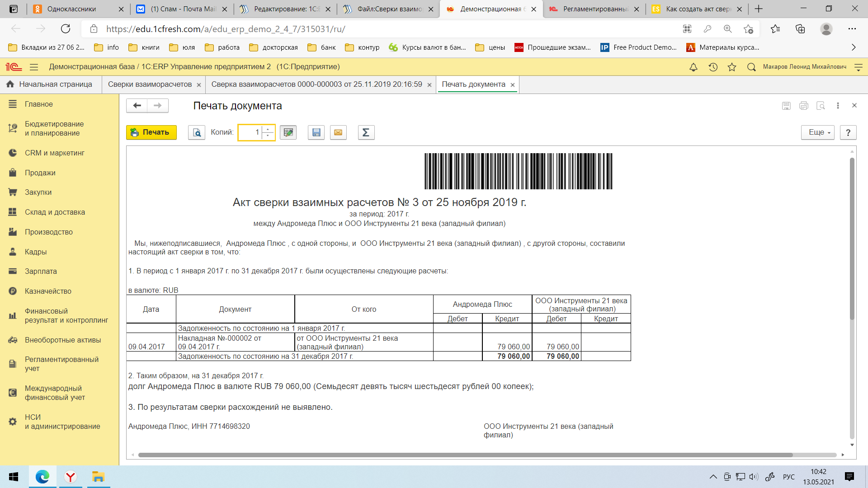
Task: Open favorites star icon in 1C header
Action: pyautogui.click(x=732, y=67)
